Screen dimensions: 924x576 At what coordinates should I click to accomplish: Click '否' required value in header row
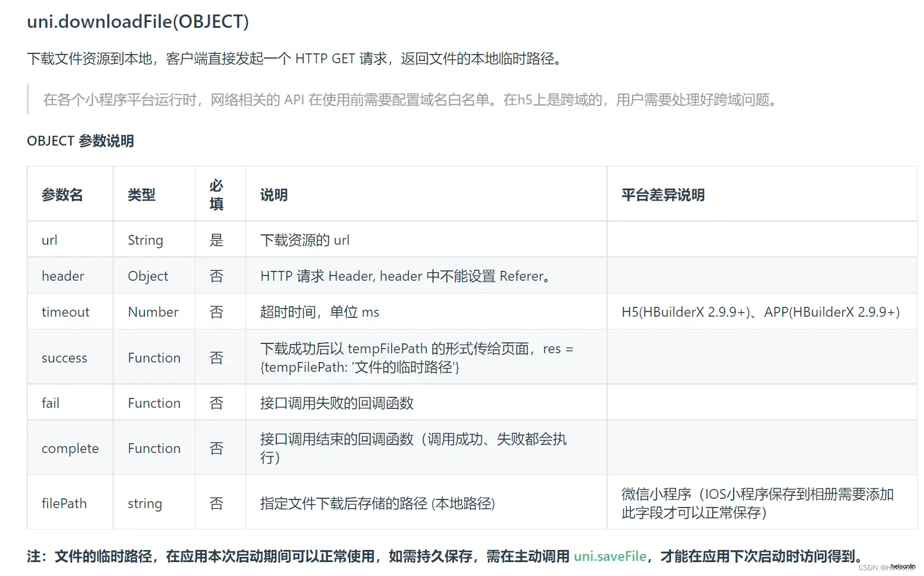pos(216,276)
